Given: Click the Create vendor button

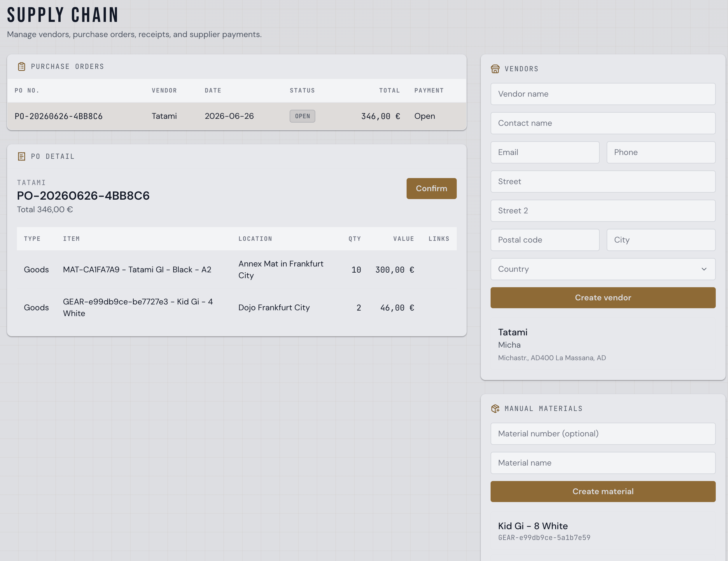Looking at the screenshot, I should click(603, 297).
